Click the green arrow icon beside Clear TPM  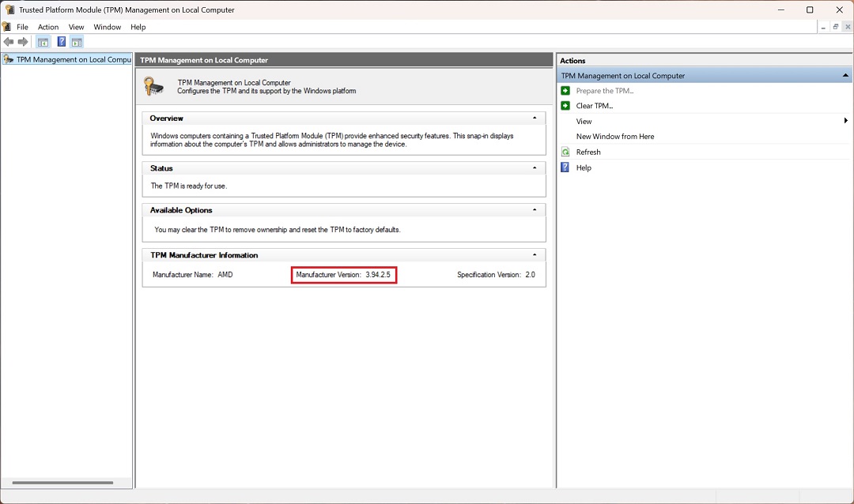click(565, 106)
